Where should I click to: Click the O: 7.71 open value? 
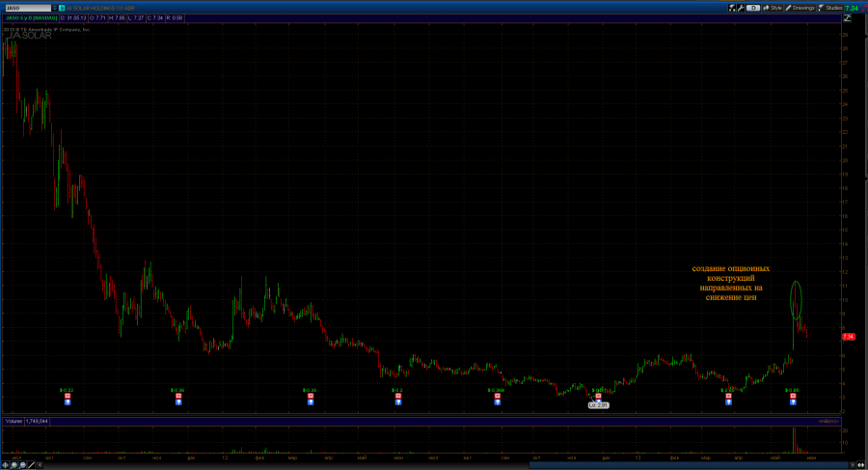coord(97,17)
